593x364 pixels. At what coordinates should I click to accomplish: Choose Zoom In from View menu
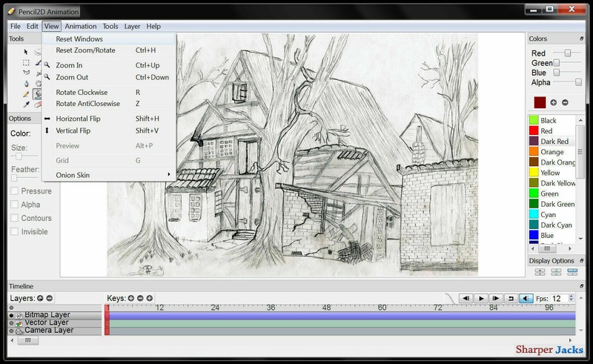[109, 65]
